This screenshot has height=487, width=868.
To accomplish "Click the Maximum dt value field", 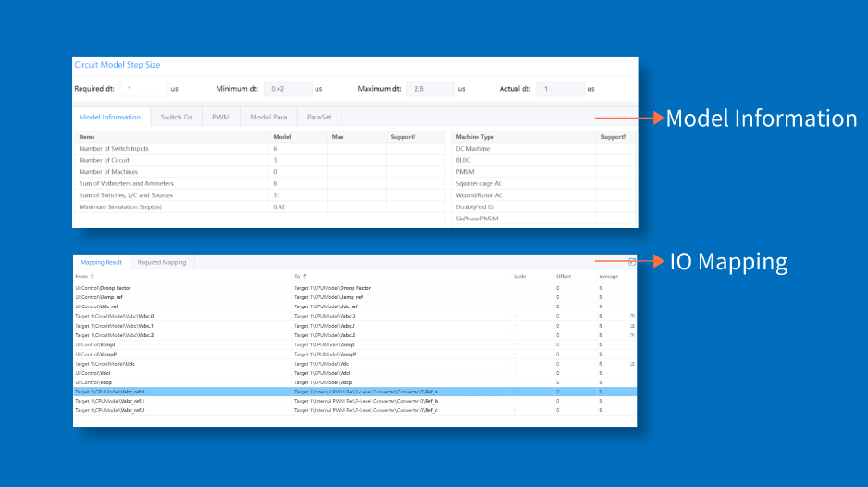I will pyautogui.click(x=430, y=89).
